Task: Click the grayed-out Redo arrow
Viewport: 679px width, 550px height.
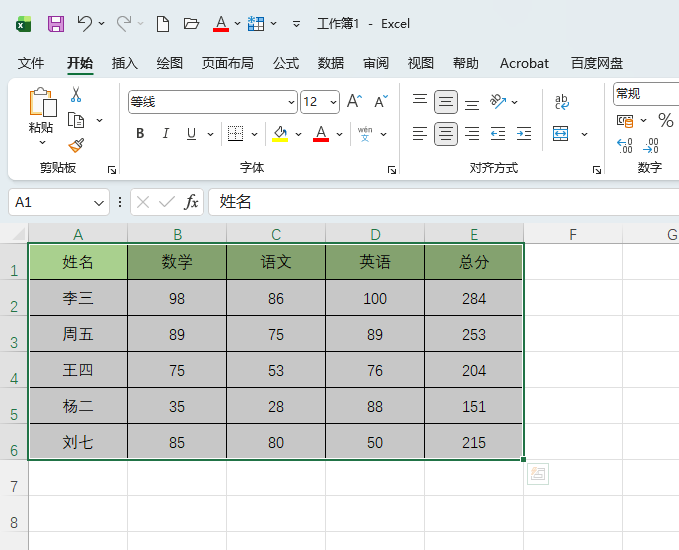Action: click(x=124, y=23)
